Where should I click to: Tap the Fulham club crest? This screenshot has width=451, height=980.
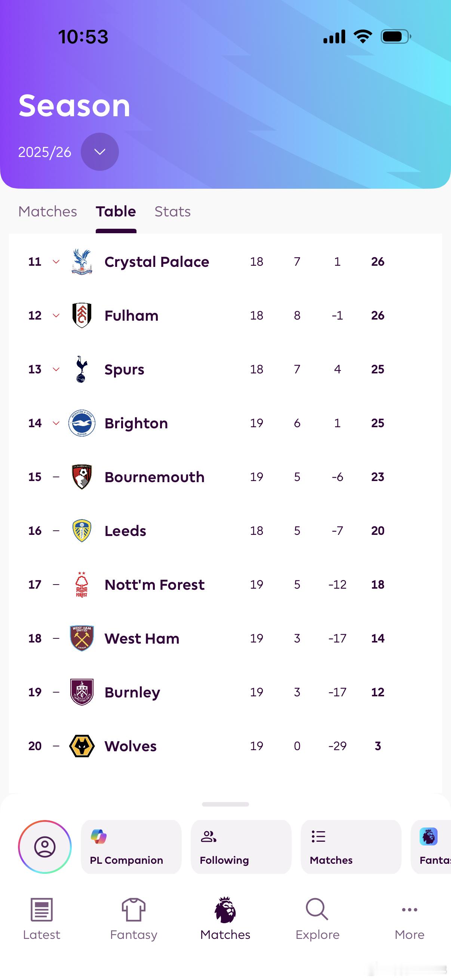point(82,315)
